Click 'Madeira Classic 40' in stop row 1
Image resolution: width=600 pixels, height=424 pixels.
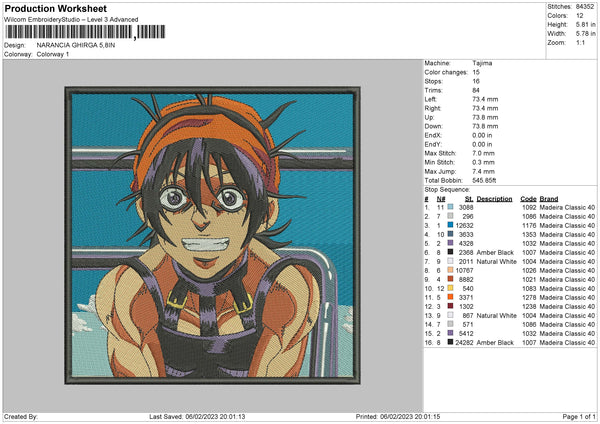pyautogui.click(x=567, y=207)
